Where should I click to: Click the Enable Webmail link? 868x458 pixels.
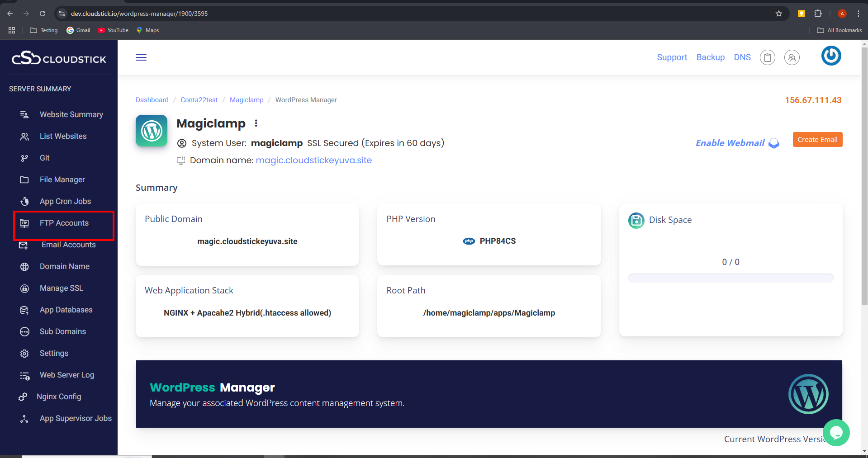[x=730, y=143]
